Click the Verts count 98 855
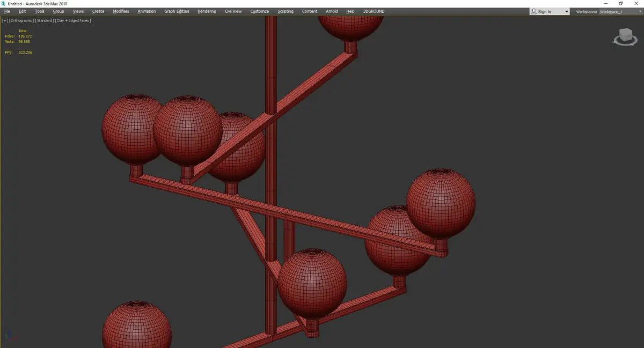This screenshot has width=644, height=348. (24, 41)
